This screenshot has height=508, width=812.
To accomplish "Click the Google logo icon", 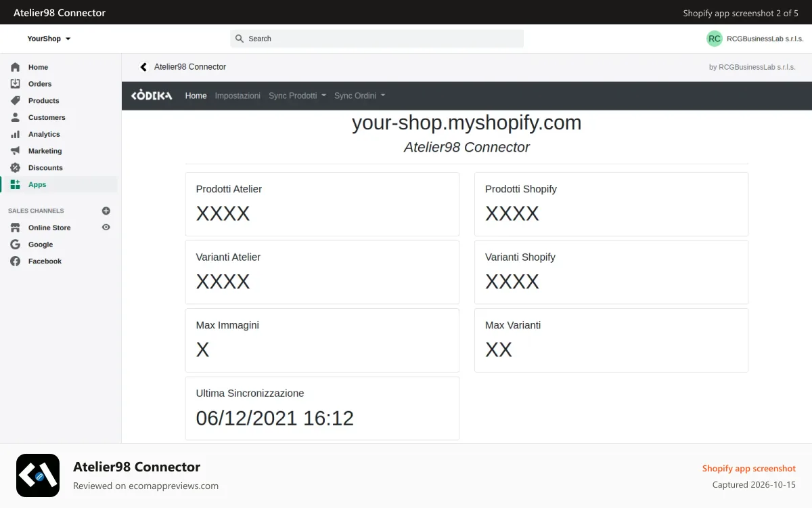I will tap(15, 245).
